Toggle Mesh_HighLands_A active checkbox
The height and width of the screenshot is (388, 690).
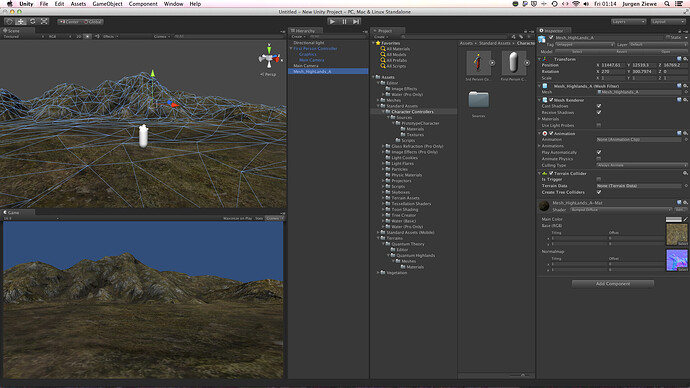point(551,37)
